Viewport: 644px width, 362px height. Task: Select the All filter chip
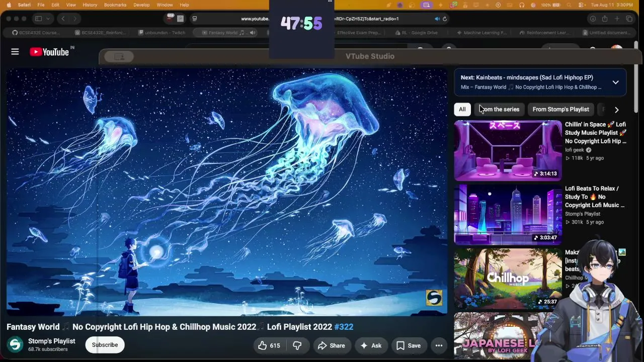[x=462, y=109]
